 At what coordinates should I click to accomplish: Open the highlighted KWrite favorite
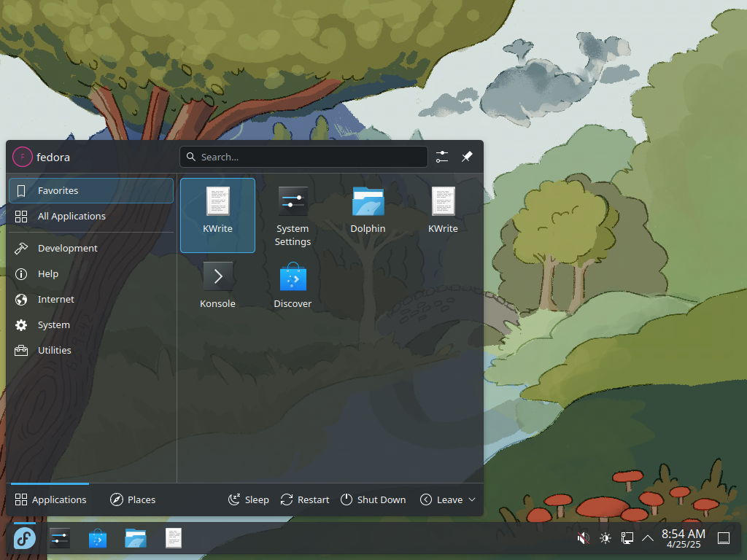[217, 215]
